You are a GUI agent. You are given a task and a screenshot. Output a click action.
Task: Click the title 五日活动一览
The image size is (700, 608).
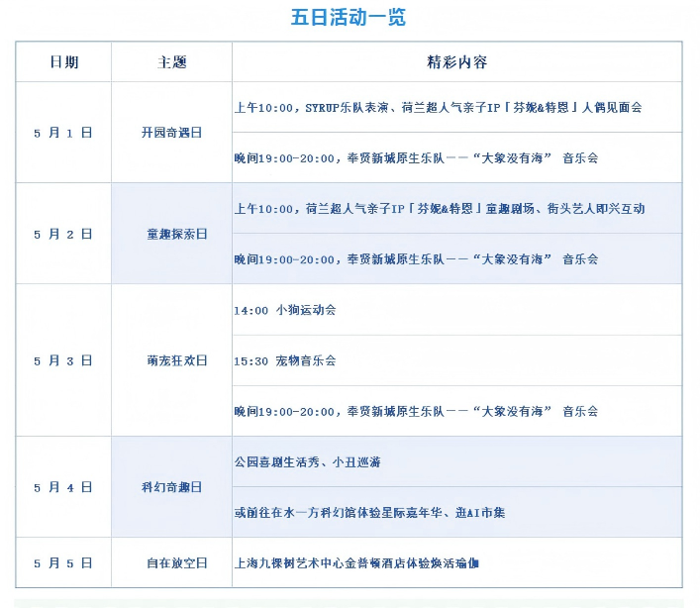coord(349,18)
